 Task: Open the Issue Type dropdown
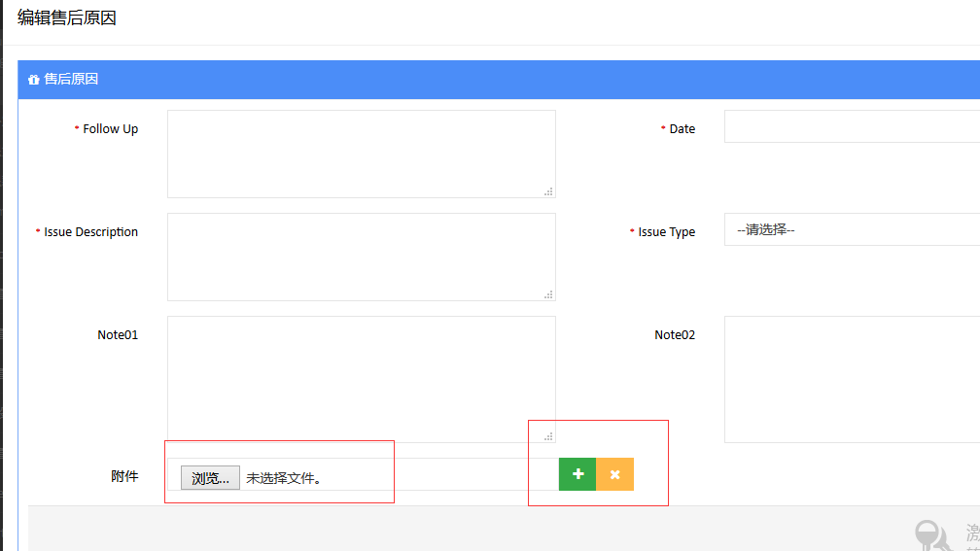click(x=852, y=229)
